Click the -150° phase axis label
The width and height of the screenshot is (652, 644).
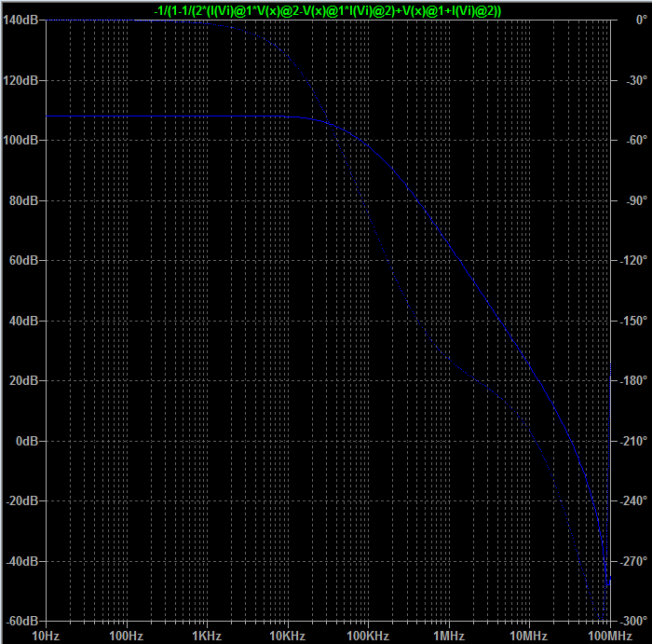(x=633, y=321)
